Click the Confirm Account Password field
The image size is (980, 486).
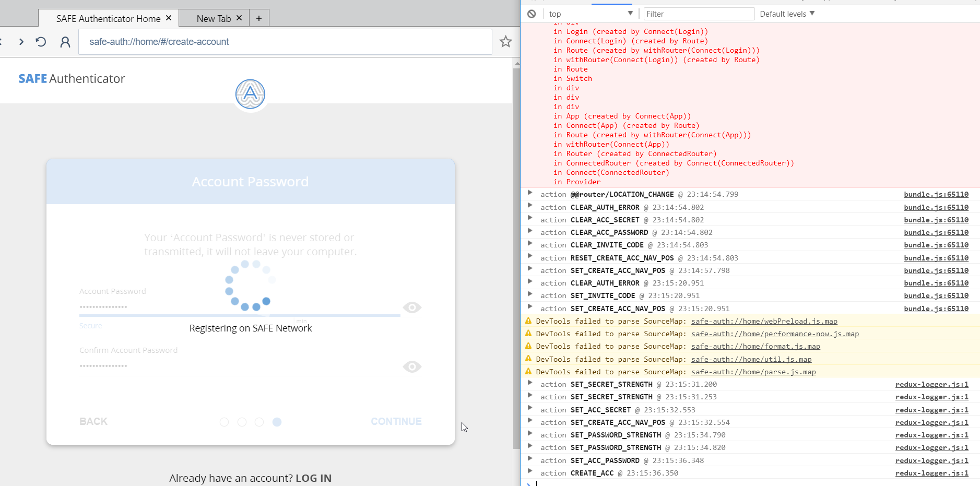[240, 366]
